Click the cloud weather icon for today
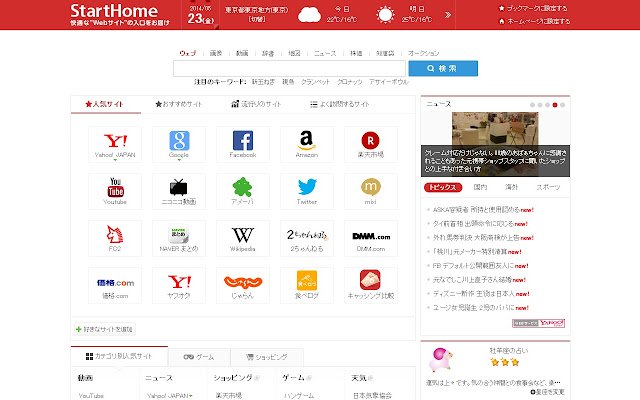The image size is (640, 400). pos(309,15)
